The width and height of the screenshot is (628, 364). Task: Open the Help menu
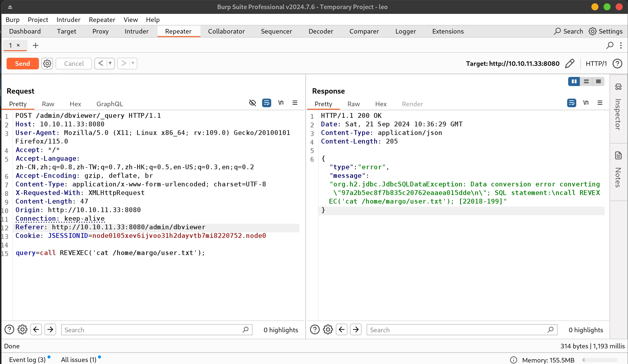(153, 20)
